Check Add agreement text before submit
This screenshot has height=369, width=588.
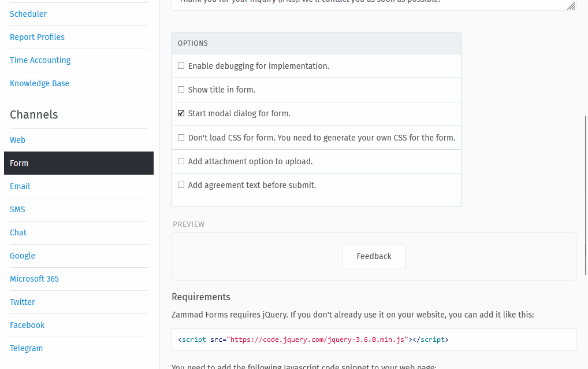(x=181, y=185)
